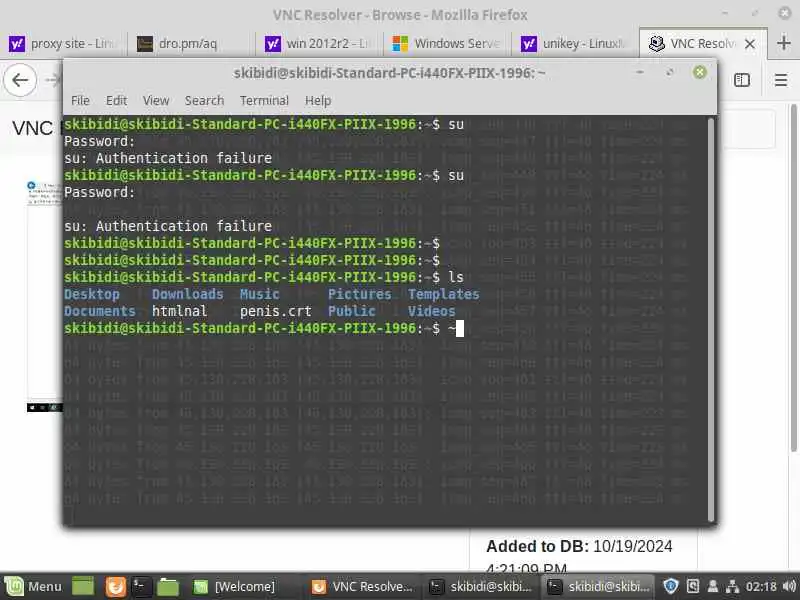800x600 pixels.
Task: Click the terminal window title text
Action: [x=389, y=73]
